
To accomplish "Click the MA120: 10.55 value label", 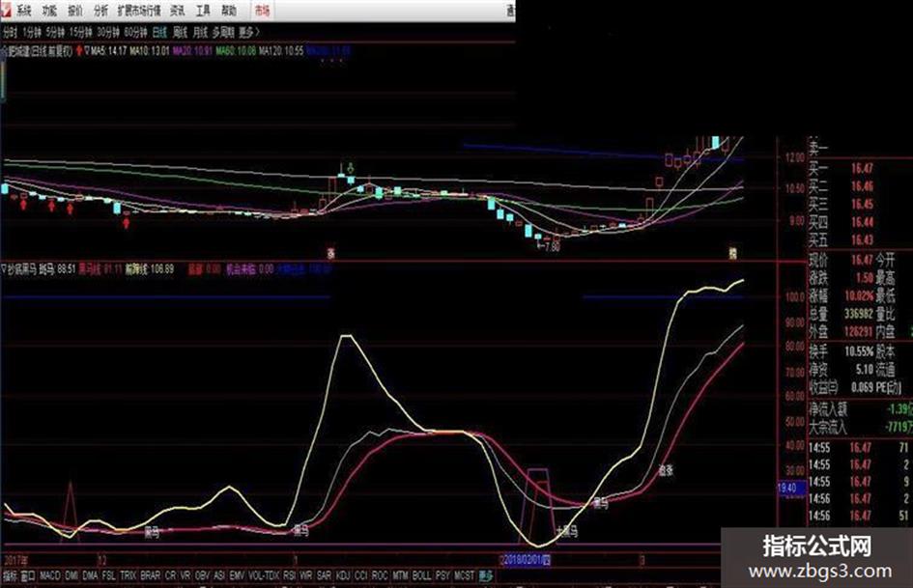I will tap(281, 51).
